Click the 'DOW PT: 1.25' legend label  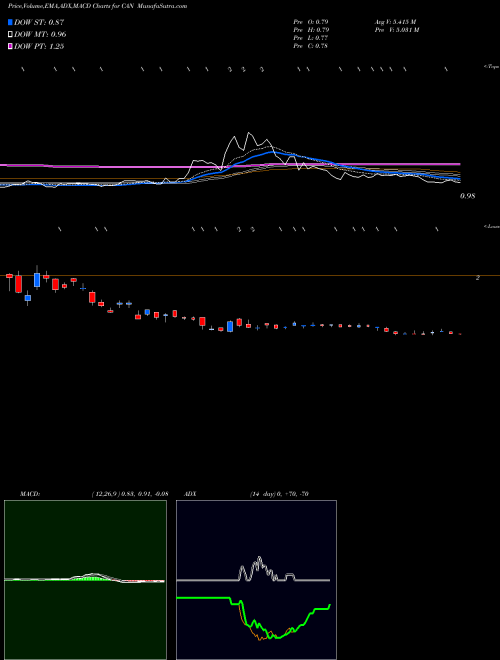pos(39,47)
